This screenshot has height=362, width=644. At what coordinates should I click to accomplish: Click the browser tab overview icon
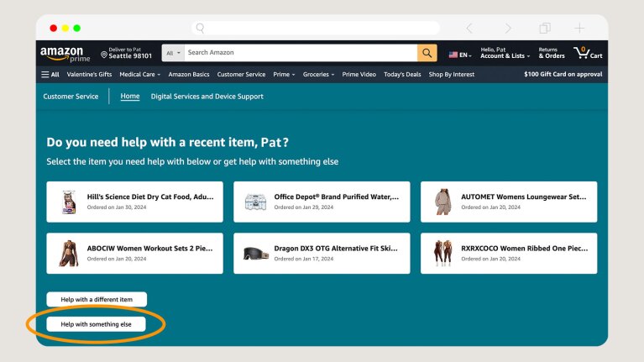(545, 28)
